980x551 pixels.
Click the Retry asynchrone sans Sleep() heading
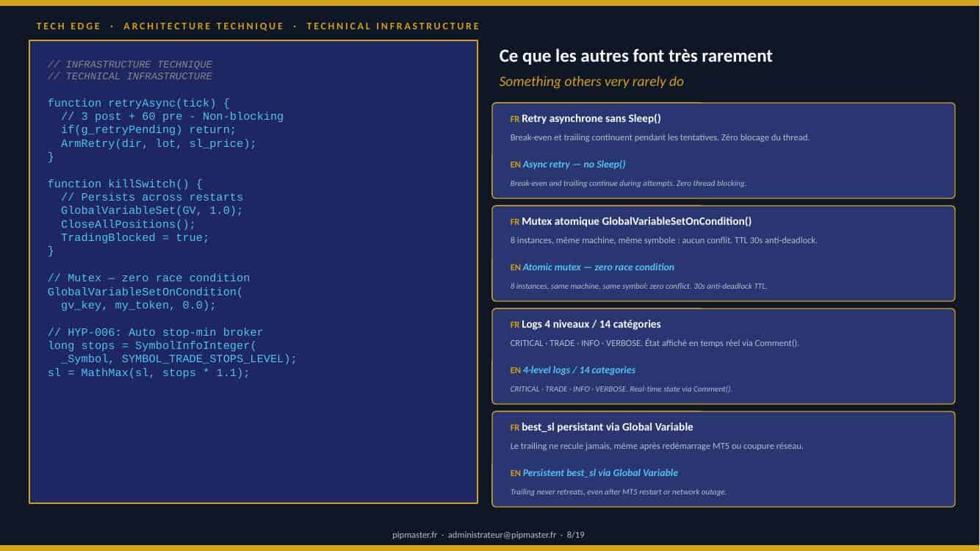(x=591, y=118)
